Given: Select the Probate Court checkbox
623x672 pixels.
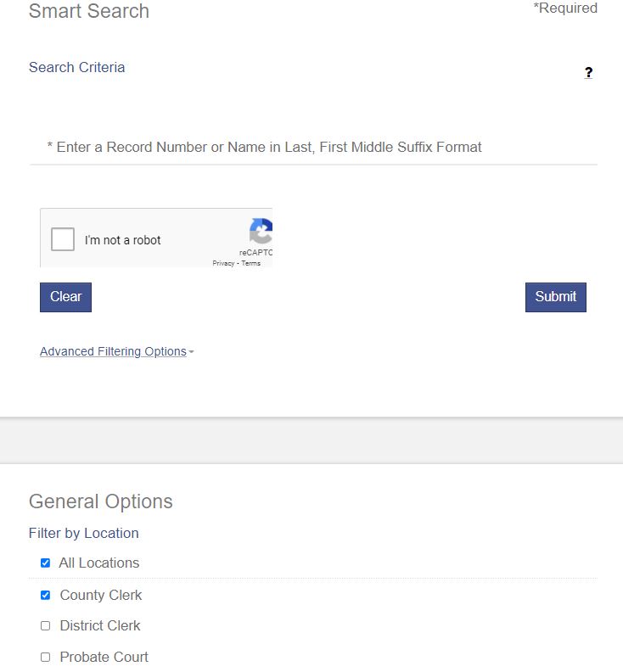Looking at the screenshot, I should tap(46, 658).
